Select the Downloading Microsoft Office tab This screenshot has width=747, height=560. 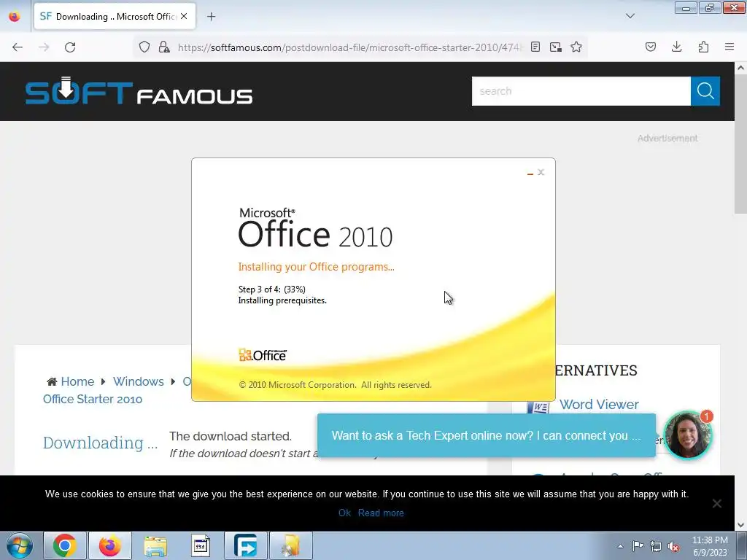click(x=115, y=16)
